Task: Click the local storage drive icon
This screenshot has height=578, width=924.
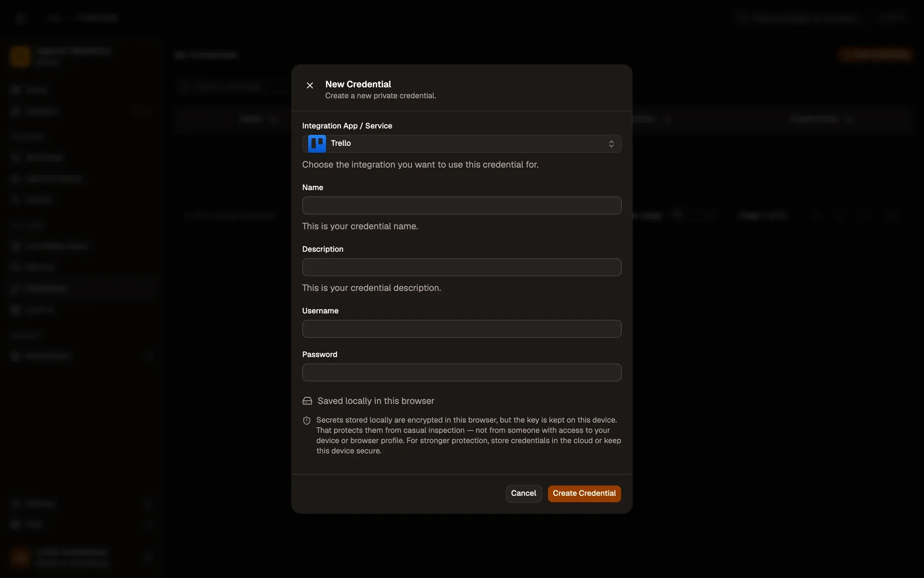Action: 307,401
